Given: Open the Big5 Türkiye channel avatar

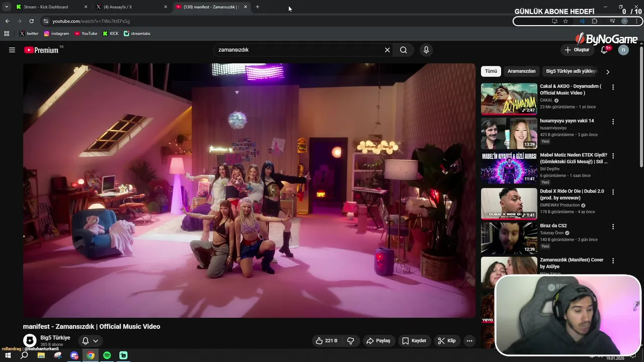Looking at the screenshot, I should pyautogui.click(x=30, y=340).
